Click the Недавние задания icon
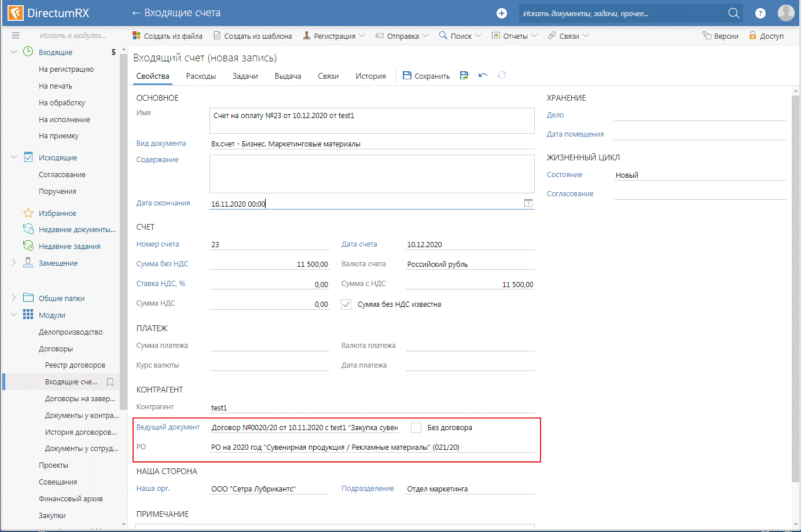Viewport: 801px width, 532px height. [x=28, y=245]
